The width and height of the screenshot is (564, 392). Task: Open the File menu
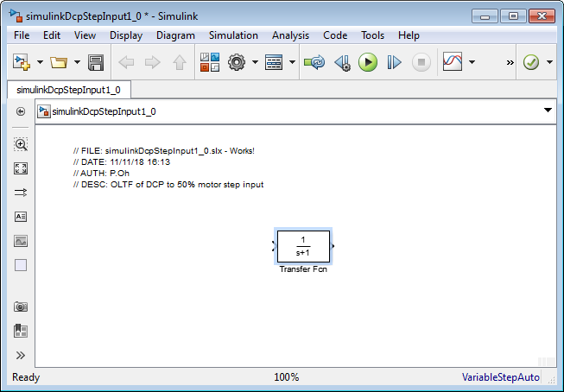point(22,35)
